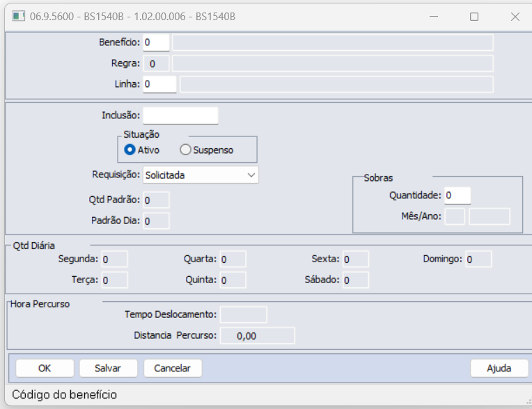Click the Linha description field
Image resolution: width=532 pixels, height=409 pixels.
click(x=336, y=84)
